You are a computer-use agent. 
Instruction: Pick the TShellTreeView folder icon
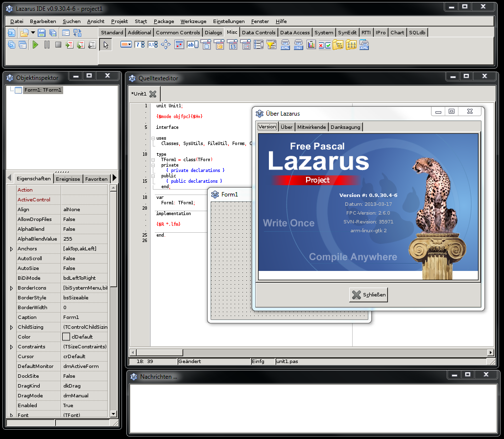[338, 45]
